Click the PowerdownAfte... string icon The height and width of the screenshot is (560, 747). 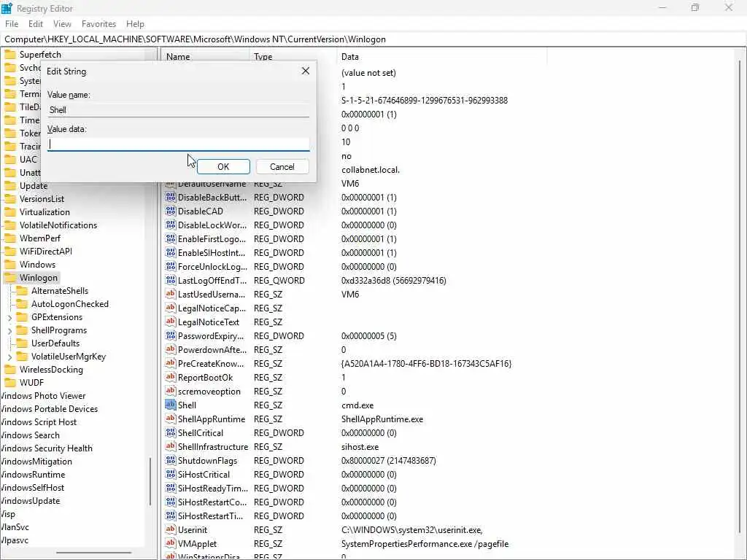(170, 349)
